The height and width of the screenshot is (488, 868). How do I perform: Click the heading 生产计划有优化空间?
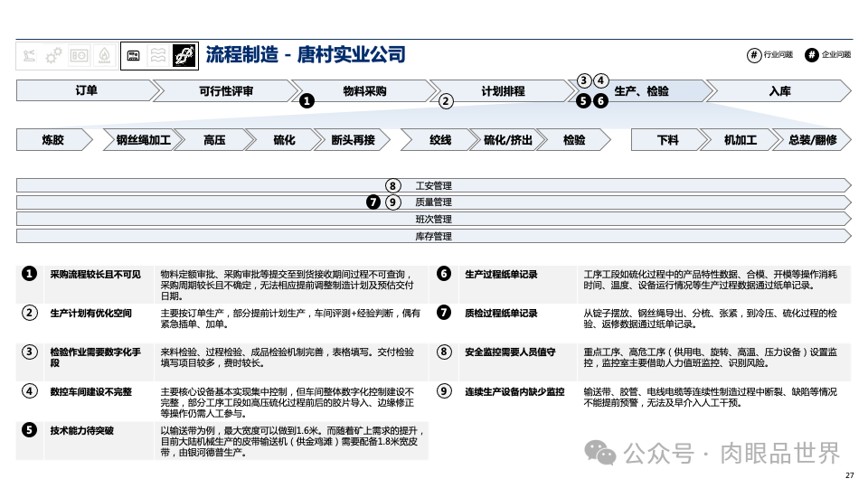coord(90,314)
